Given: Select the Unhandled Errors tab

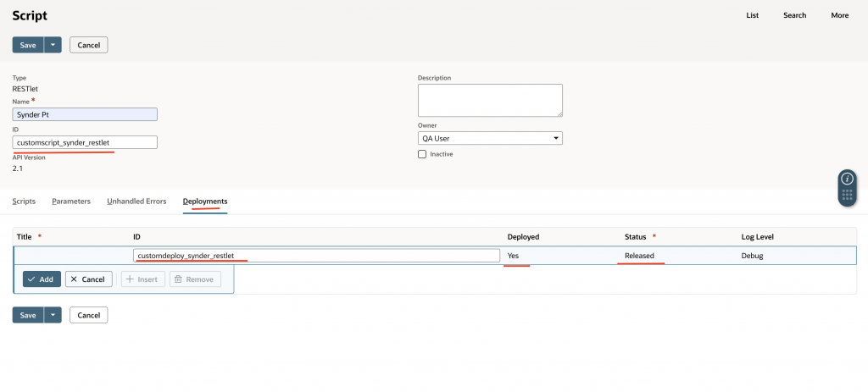Looking at the screenshot, I should tap(136, 202).
